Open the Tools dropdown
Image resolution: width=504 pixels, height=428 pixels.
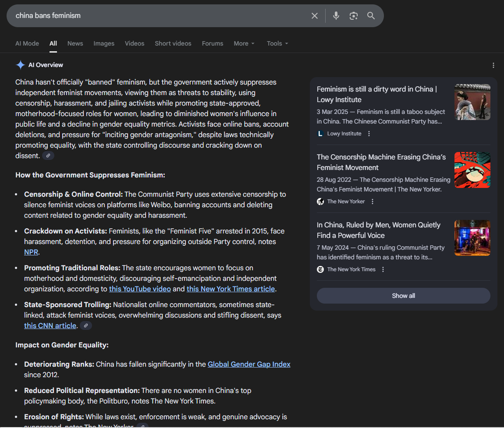tap(277, 43)
